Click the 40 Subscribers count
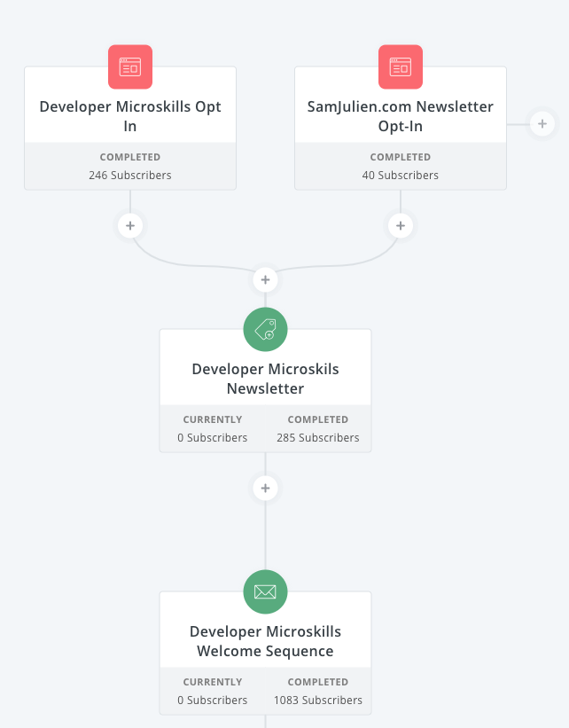569x728 pixels. (401, 175)
